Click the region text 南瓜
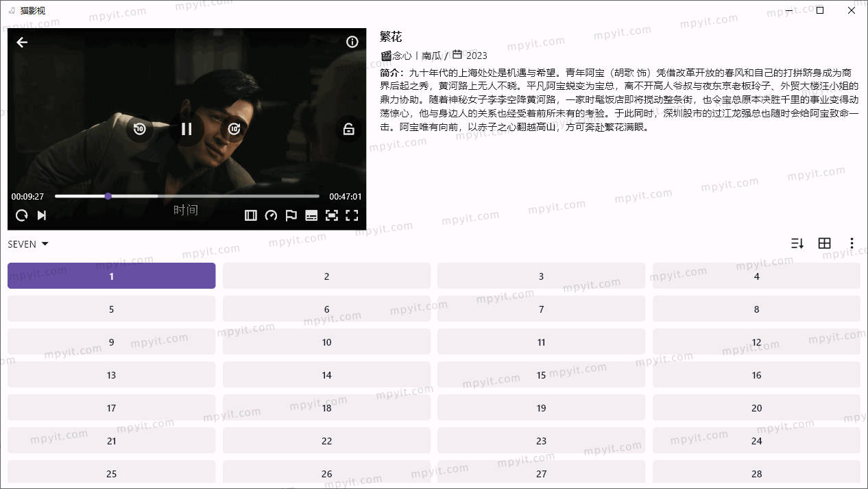Screen dimensions: 868x489 (x=431, y=56)
